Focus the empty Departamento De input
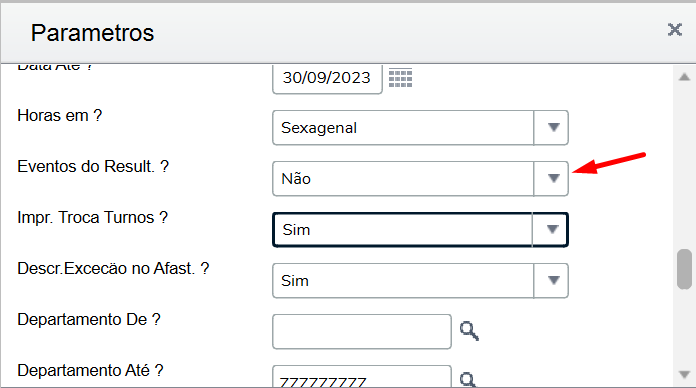The height and width of the screenshot is (388, 696). coord(362,332)
